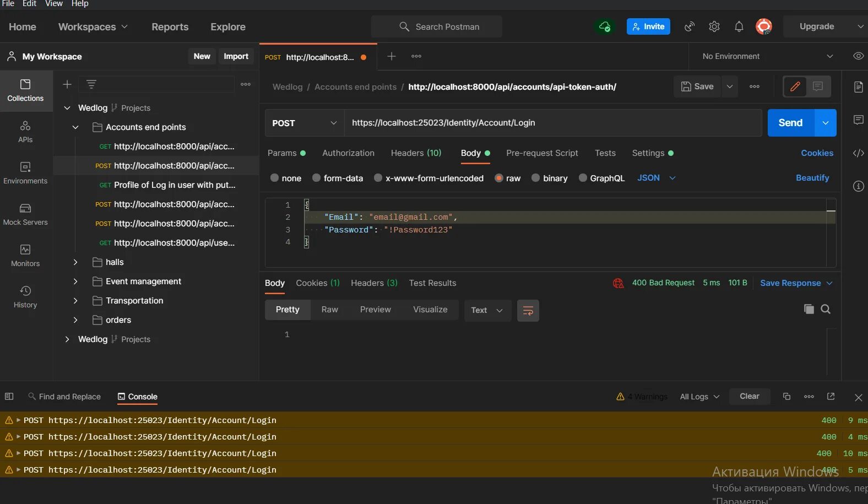
Task: Open the Save options dropdown arrow
Action: (x=729, y=86)
